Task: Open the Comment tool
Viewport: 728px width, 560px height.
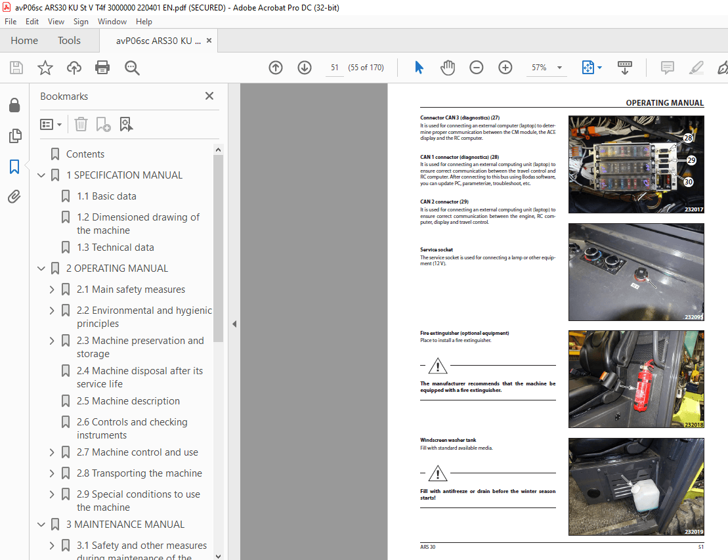Action: pos(667,67)
